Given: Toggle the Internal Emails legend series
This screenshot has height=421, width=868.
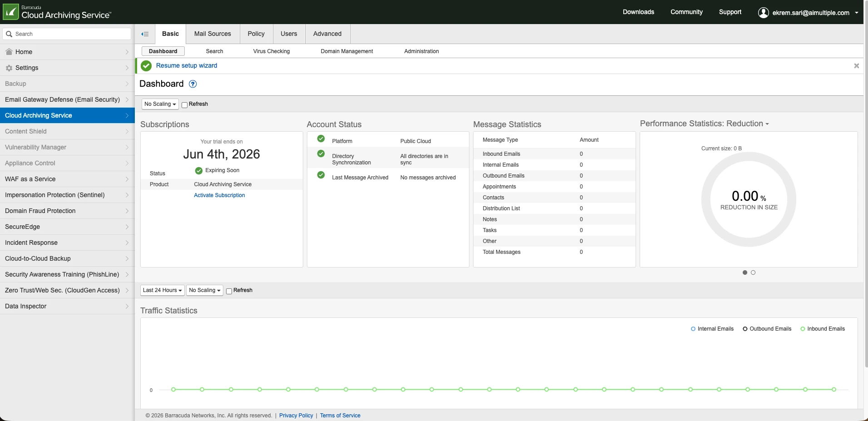Looking at the screenshot, I should pyautogui.click(x=712, y=329).
